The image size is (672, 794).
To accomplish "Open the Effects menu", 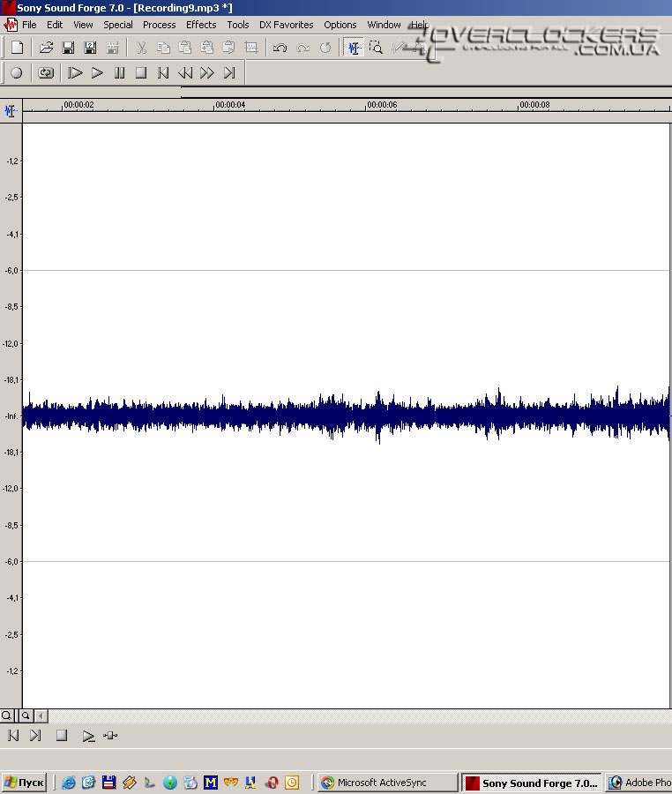I will click(x=201, y=25).
